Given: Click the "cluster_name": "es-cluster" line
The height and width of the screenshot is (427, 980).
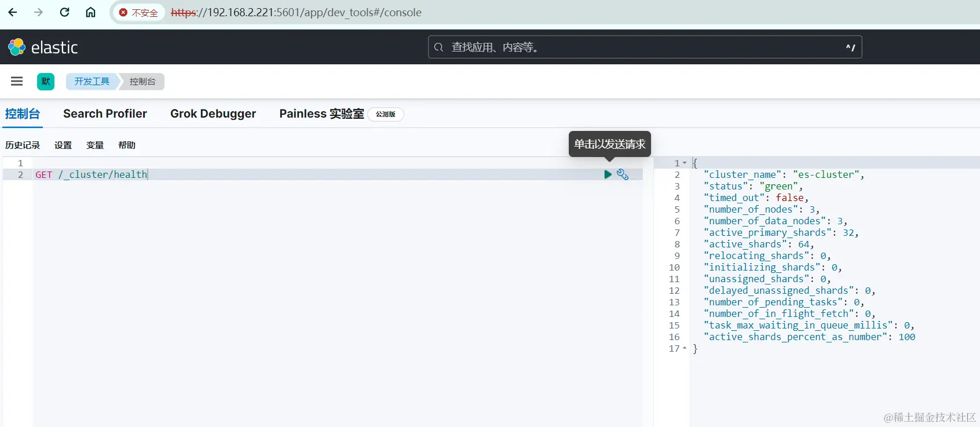Looking at the screenshot, I should click(784, 174).
